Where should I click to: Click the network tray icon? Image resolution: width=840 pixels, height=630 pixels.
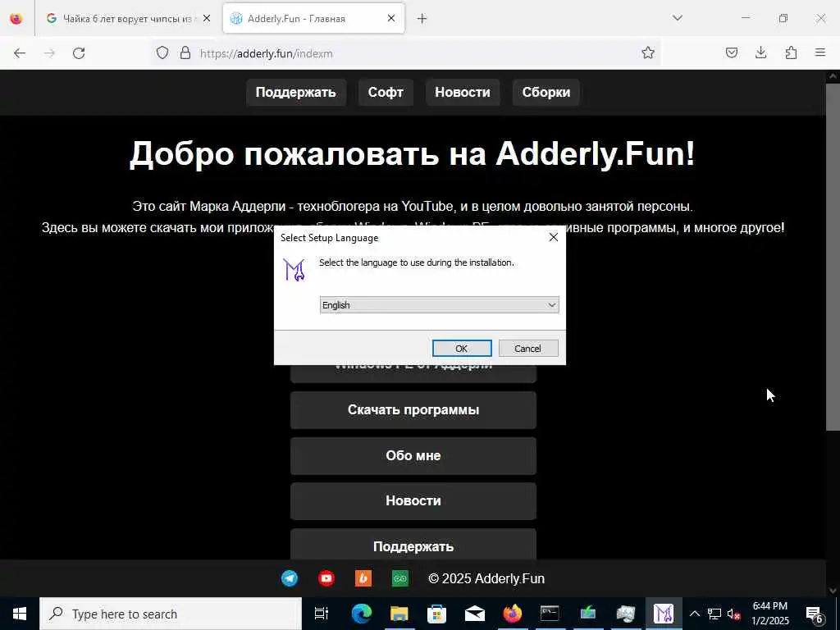pyautogui.click(x=714, y=614)
